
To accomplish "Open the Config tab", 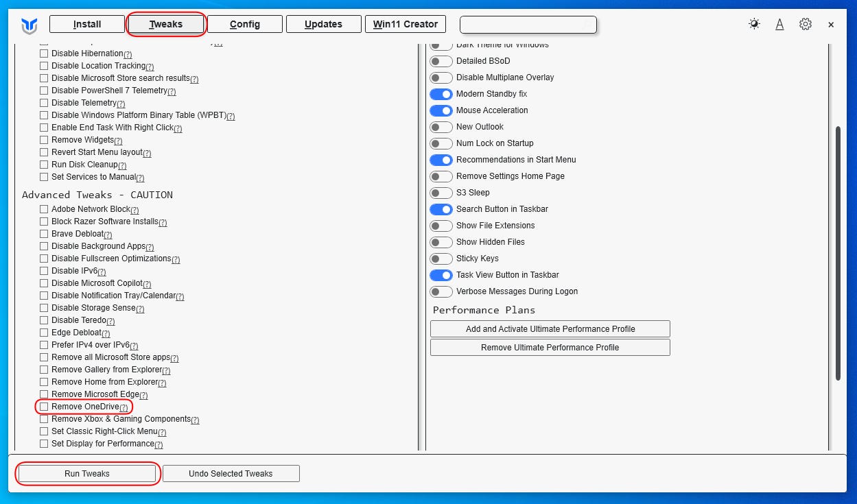I will tap(245, 24).
